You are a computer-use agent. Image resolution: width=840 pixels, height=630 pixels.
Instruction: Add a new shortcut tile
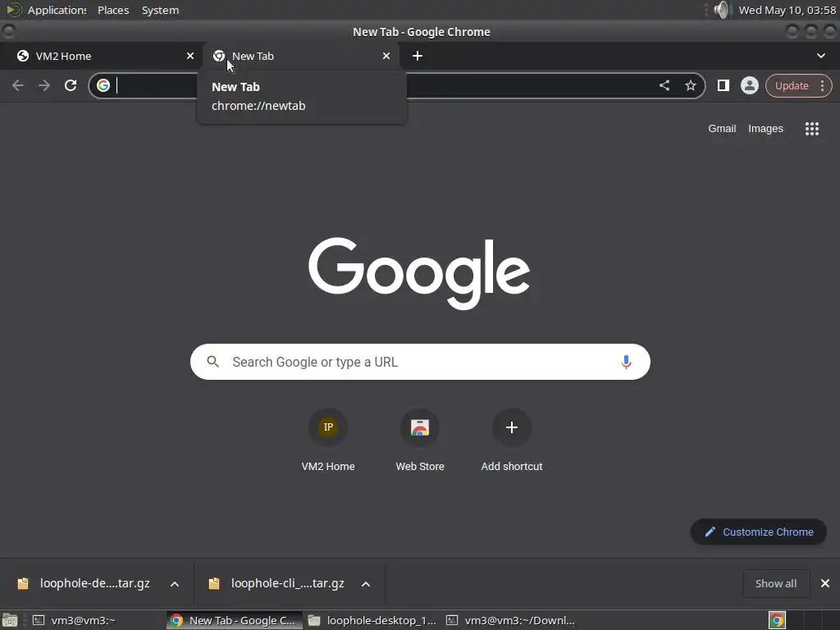[x=512, y=441]
